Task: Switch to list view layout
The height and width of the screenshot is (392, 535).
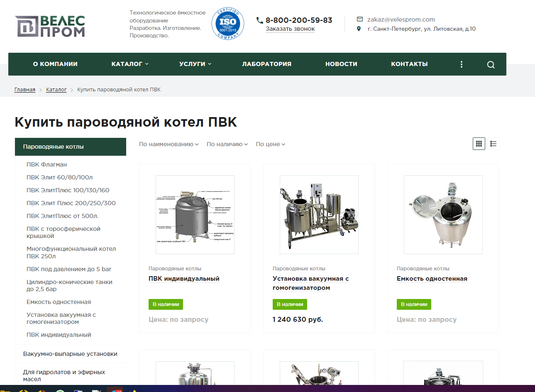Action: pos(493,143)
